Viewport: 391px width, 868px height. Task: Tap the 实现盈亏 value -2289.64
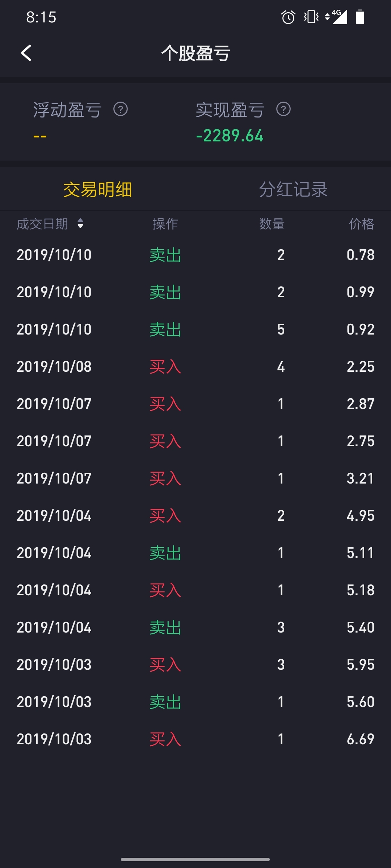coord(230,136)
